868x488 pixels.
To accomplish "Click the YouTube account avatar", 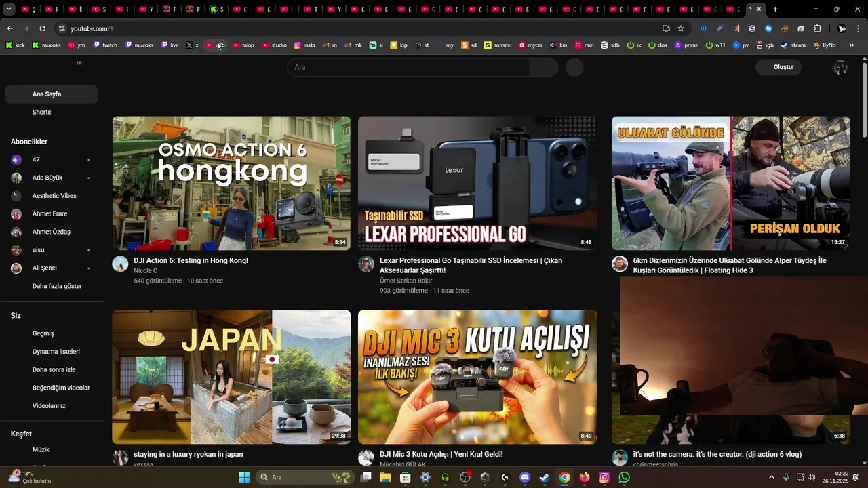I will [840, 67].
